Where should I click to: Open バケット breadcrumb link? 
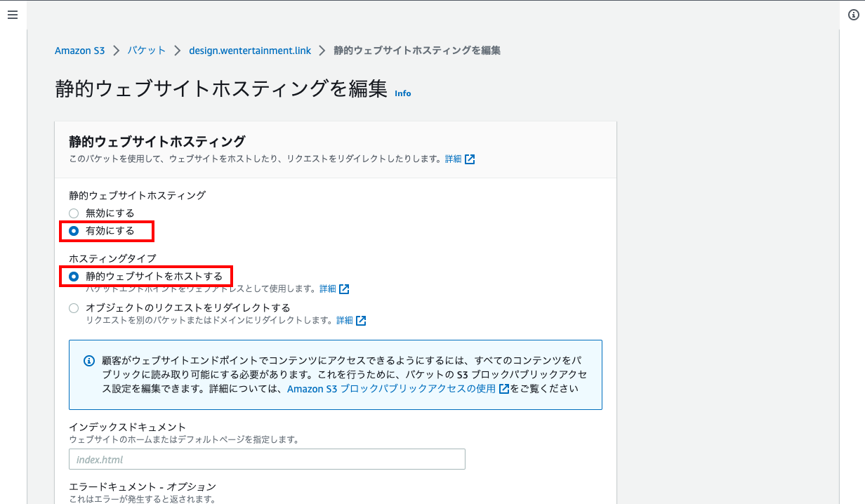(x=146, y=51)
